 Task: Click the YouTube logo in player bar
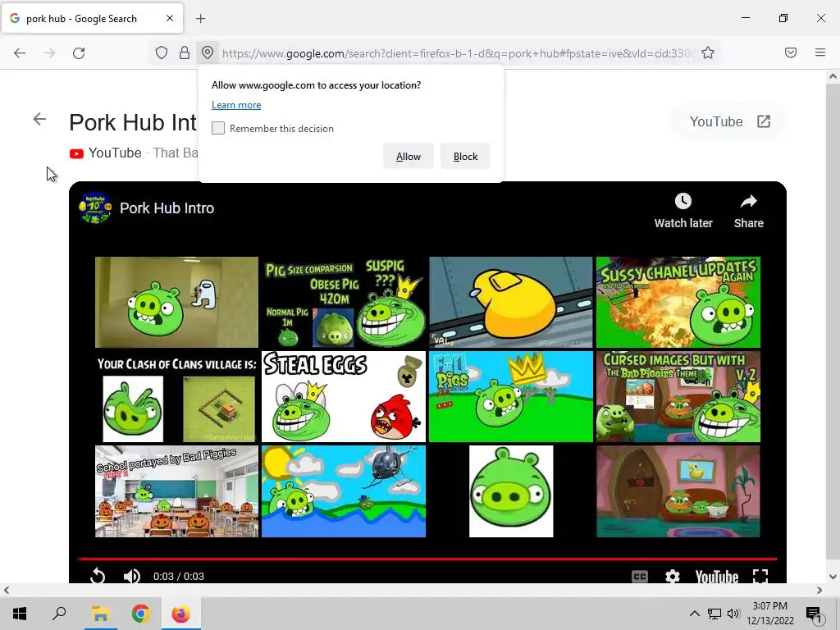coord(717,577)
